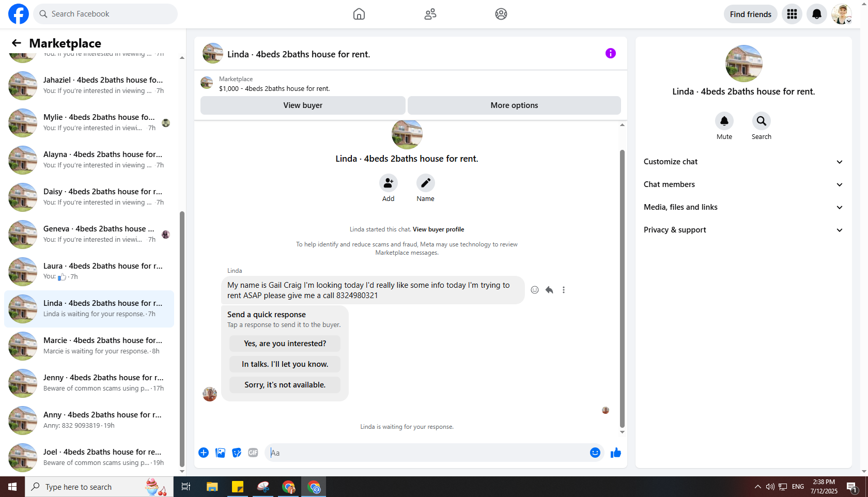Select the Linda conversation in list
Screen dimensions: 868x497
coord(89,309)
